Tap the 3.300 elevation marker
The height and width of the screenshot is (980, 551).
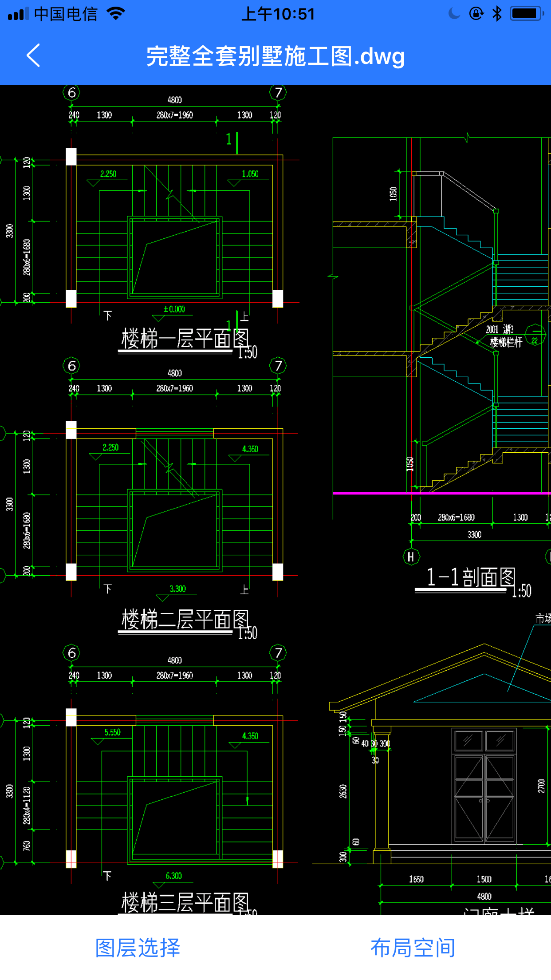click(x=177, y=589)
